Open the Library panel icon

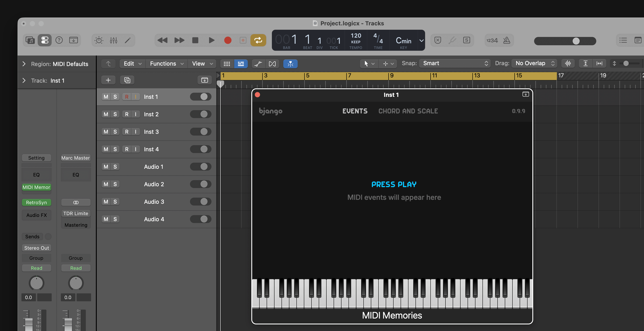(30, 40)
